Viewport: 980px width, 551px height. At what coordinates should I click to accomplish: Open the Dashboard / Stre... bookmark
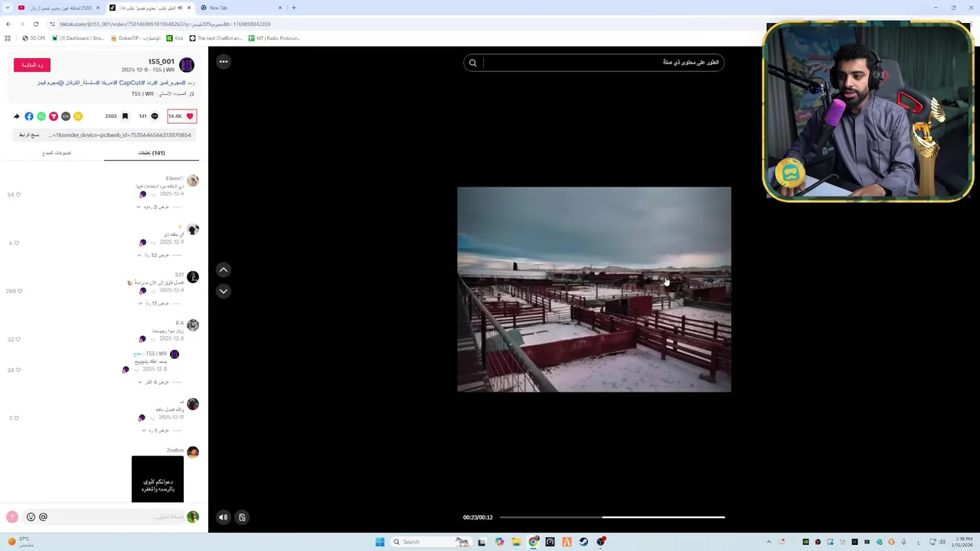point(77,37)
